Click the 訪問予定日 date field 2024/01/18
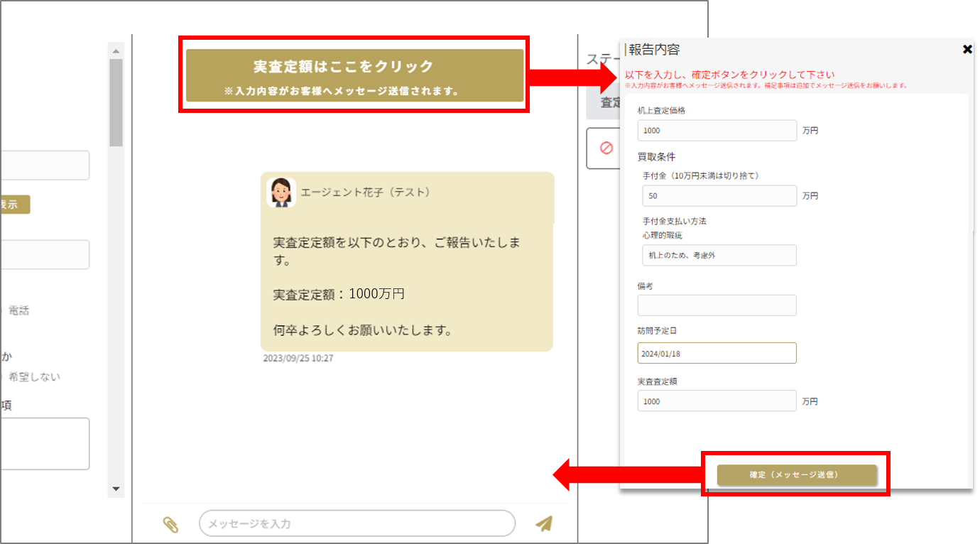The width and height of the screenshot is (980, 544). (x=717, y=353)
